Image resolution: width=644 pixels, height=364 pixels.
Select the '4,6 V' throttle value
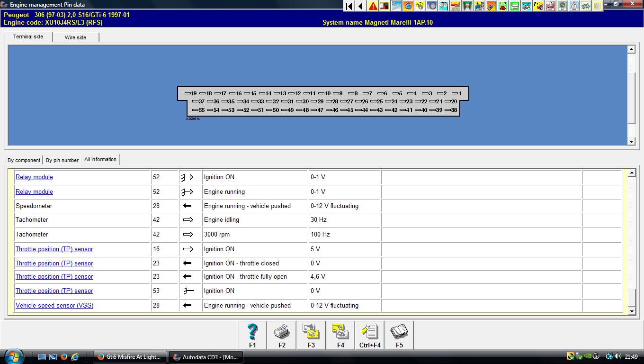(318, 276)
